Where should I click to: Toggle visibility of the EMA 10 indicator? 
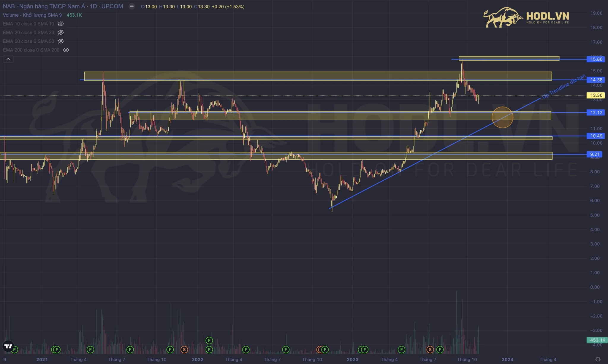coord(61,24)
